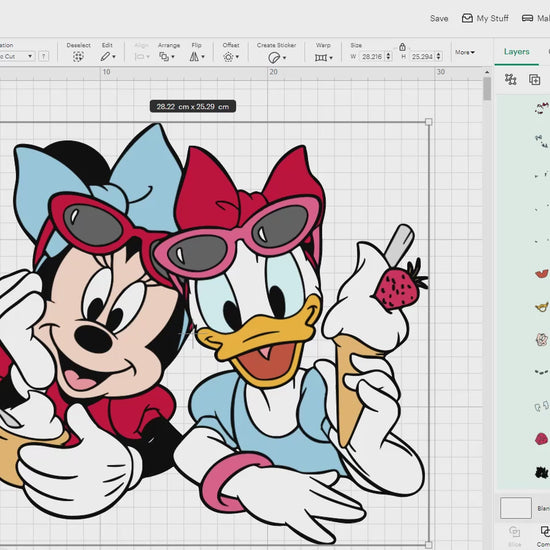Click the height stepper arrows
The image size is (550, 550).
pyautogui.click(x=438, y=56)
